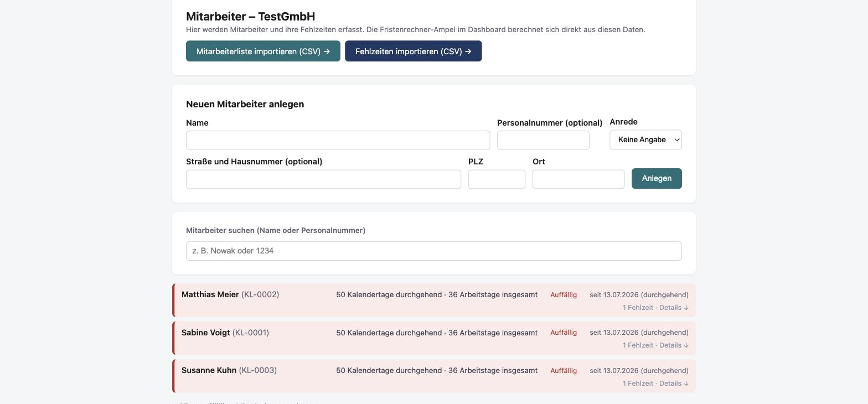Viewport: 868px width, 404px height.
Task: Click the since-date in Sabine Voigt row
Action: [639, 333]
